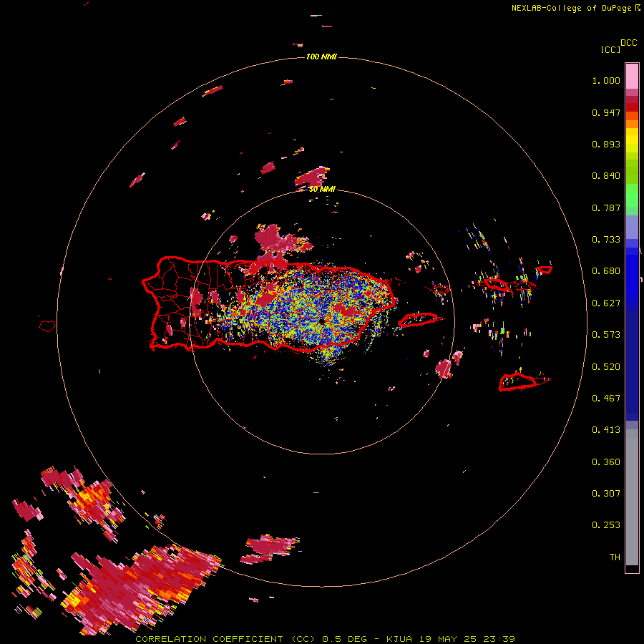Click the 0.627 legend value
The image size is (644, 644).
[606, 303]
